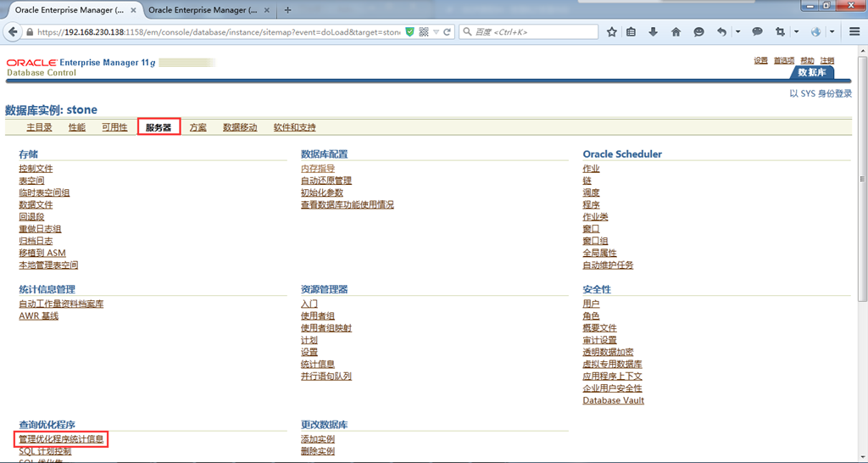The height and width of the screenshot is (463, 868).
Task: Reload the current page
Action: point(448,32)
